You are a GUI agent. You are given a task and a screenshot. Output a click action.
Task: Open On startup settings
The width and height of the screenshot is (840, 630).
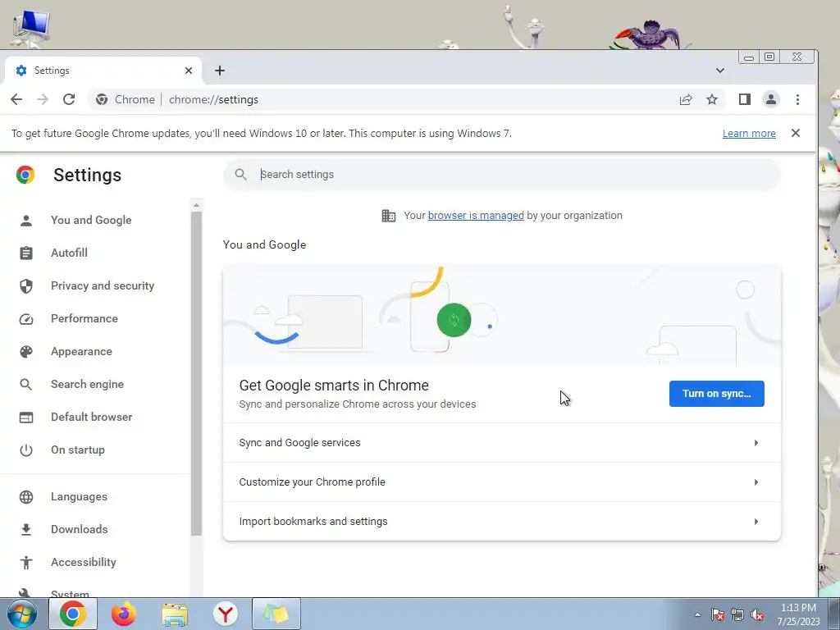tap(78, 450)
